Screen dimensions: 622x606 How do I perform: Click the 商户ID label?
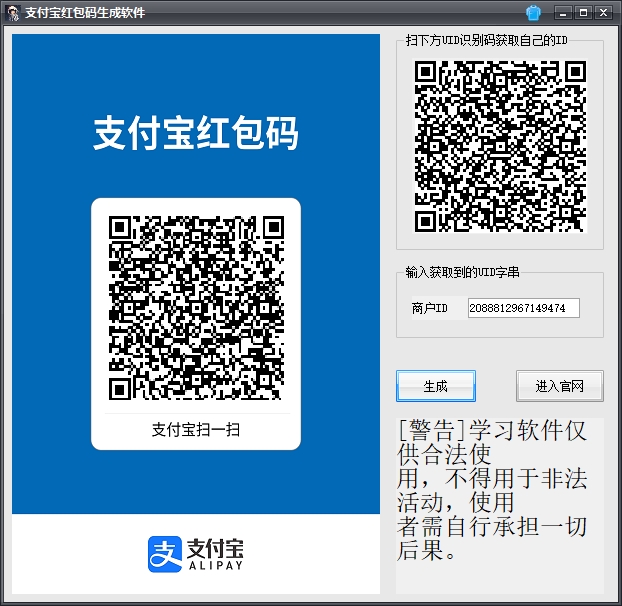(430, 308)
